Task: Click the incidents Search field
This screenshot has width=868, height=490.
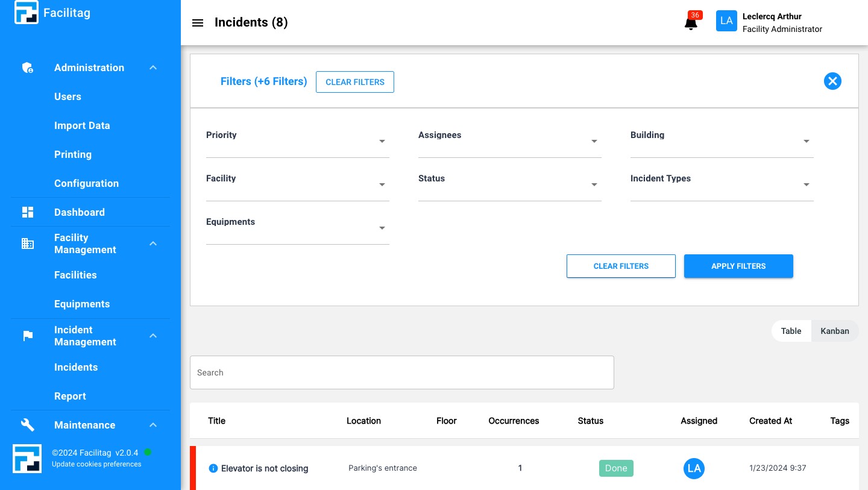Action: [401, 372]
